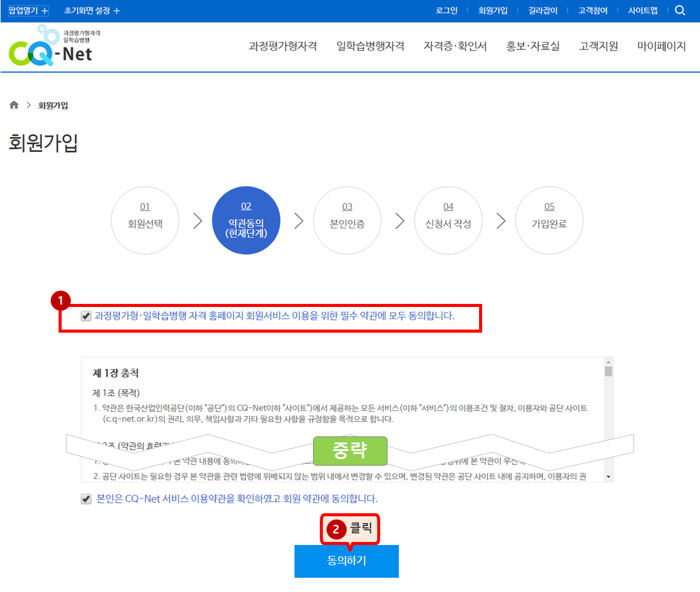
Task: Click the 제 1조 (목적) text
Action: click(116, 393)
